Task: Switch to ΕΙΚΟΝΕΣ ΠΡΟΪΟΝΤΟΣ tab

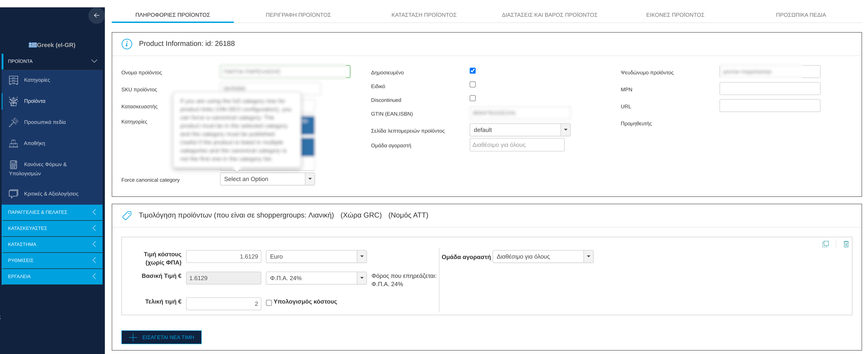Action: coord(675,15)
